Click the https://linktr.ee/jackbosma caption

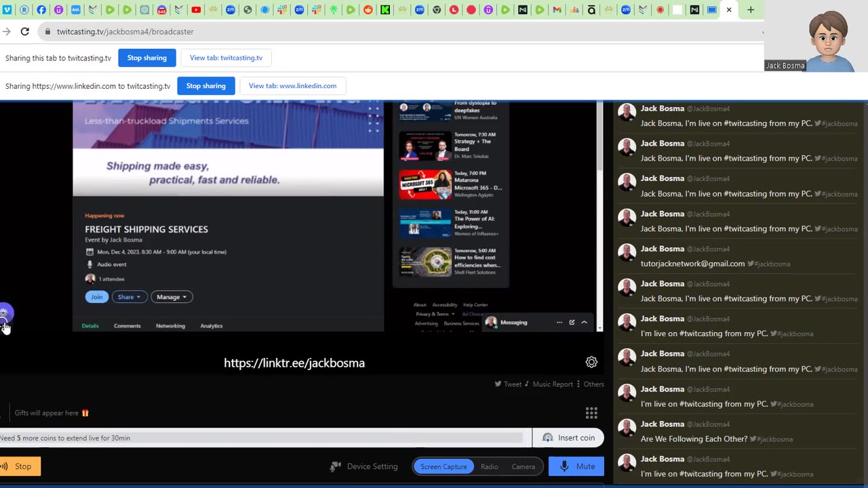[x=294, y=363]
